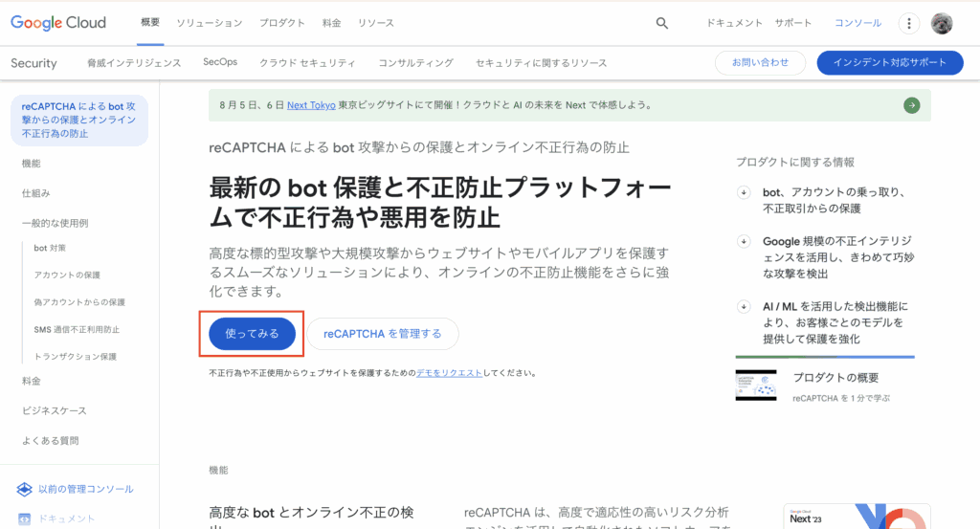Image resolution: width=980 pixels, height=529 pixels.
Task: Jump to 一般的な使用例 in the sidebar
Action: 55,223
